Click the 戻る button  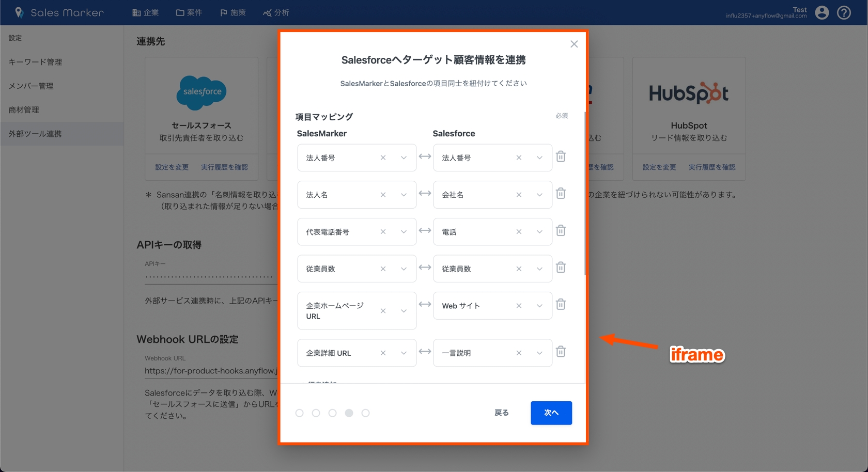click(x=501, y=413)
